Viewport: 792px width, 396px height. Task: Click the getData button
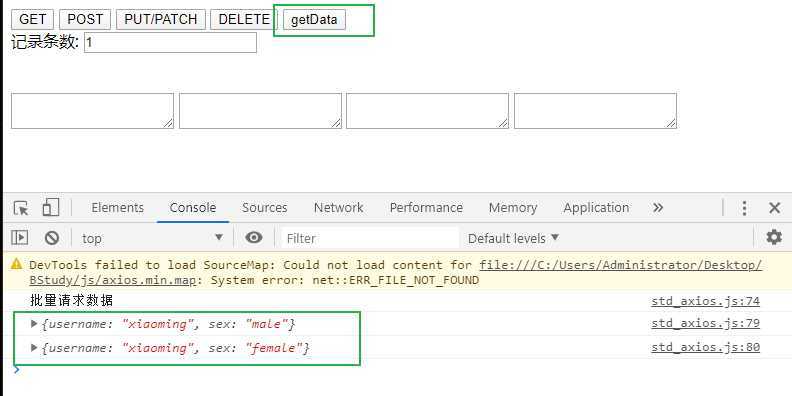click(x=314, y=20)
